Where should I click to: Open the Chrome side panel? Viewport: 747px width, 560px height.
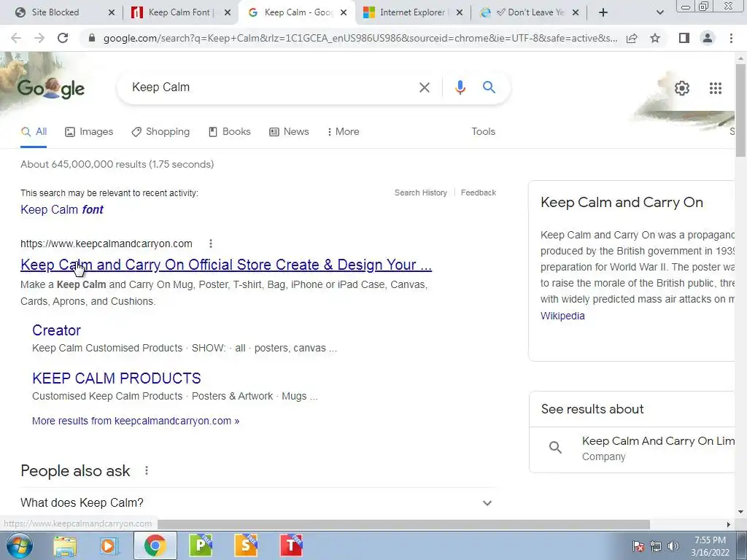pos(684,38)
